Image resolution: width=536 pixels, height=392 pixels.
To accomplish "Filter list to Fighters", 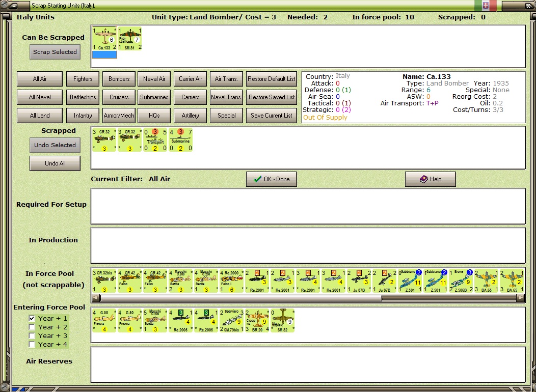I will pos(83,79).
